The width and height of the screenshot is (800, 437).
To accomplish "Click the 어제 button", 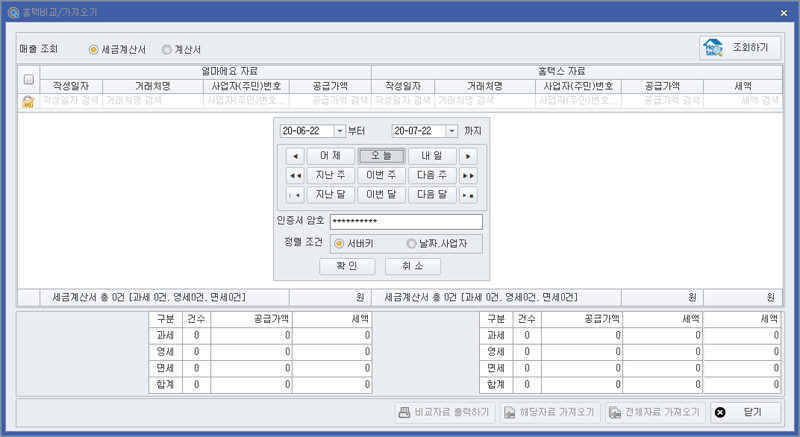I will click(x=331, y=156).
